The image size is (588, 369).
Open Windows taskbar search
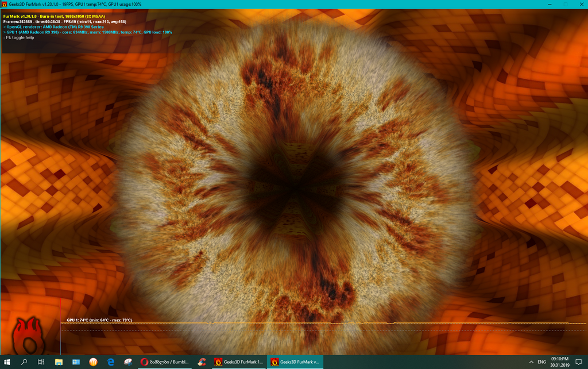coord(24,362)
